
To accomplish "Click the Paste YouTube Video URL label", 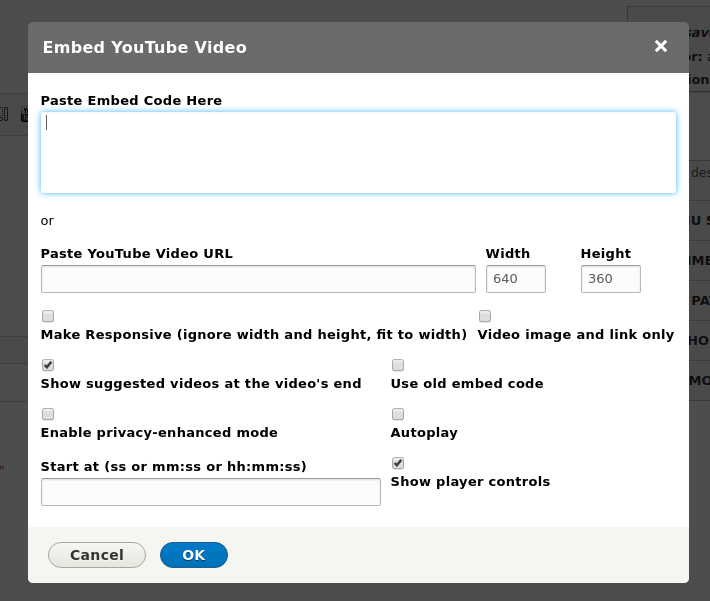I will click(x=137, y=254).
